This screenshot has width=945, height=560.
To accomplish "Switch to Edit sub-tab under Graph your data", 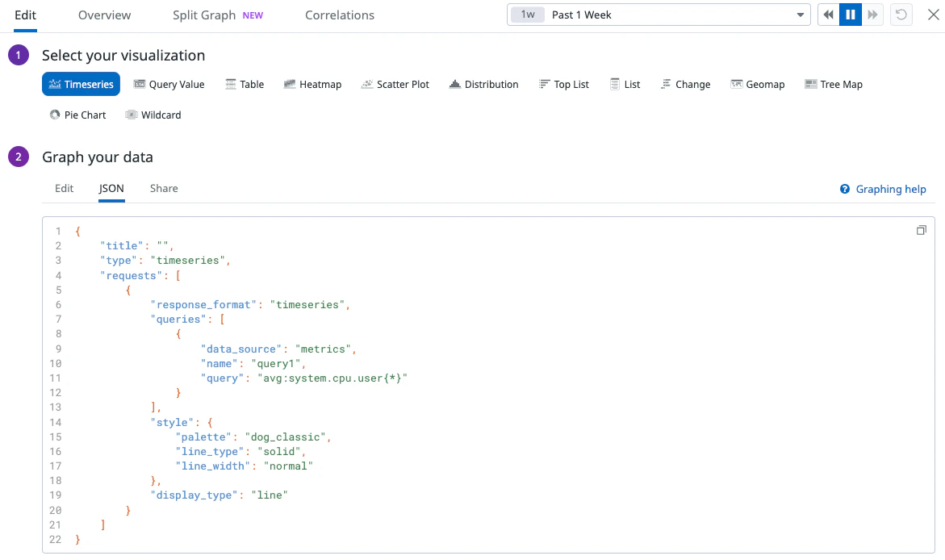I will [x=64, y=189].
